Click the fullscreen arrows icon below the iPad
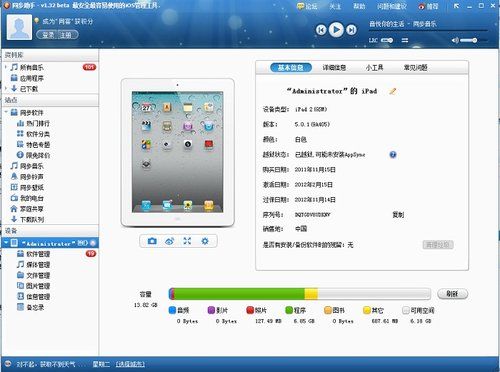This screenshot has width=500, height=372. coord(187,241)
